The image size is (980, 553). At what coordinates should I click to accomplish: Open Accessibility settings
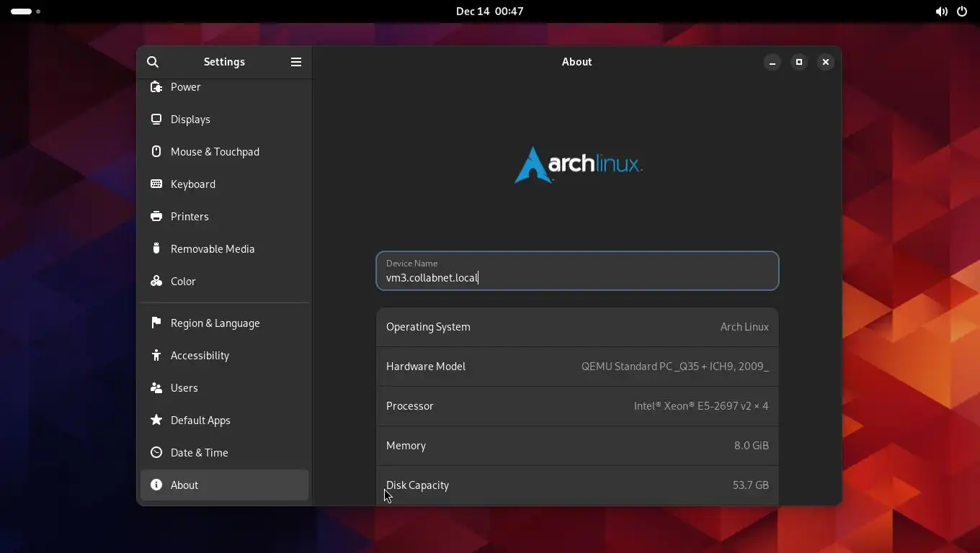coord(225,356)
